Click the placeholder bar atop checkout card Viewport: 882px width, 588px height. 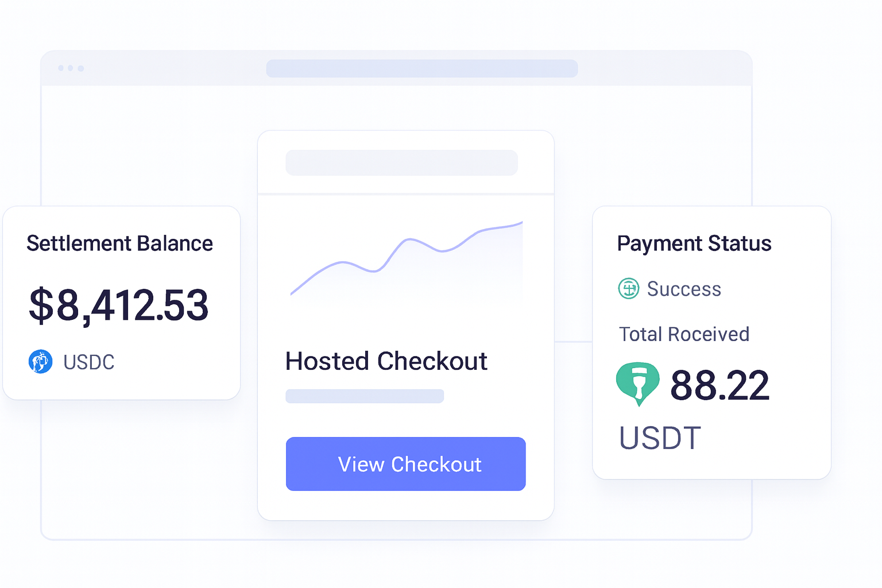point(402,163)
